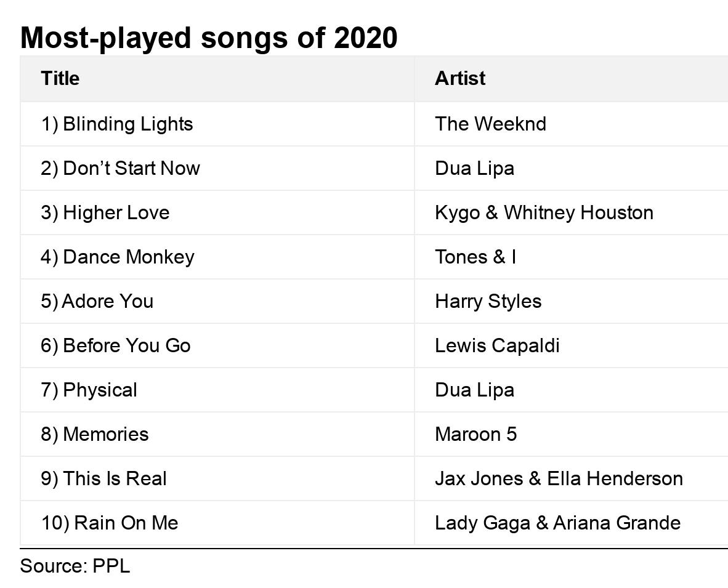Click the "Source: PPL" footer text
This screenshot has height=588, width=728.
point(75,566)
